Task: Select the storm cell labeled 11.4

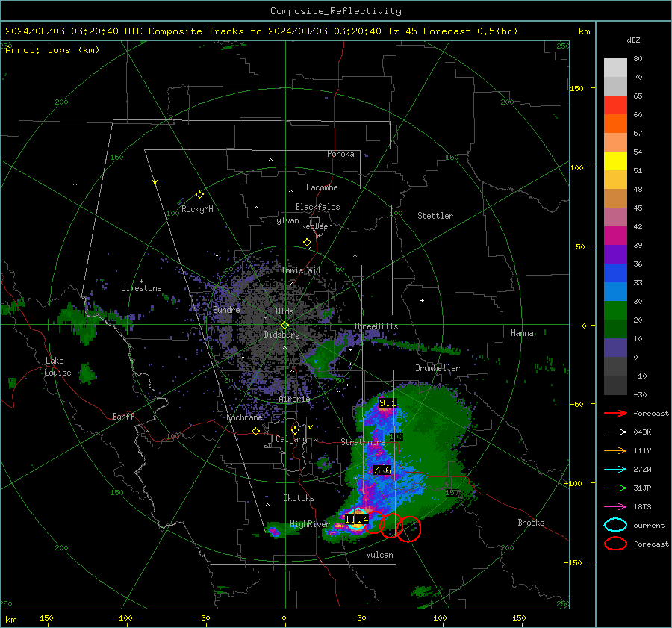Action: click(357, 520)
